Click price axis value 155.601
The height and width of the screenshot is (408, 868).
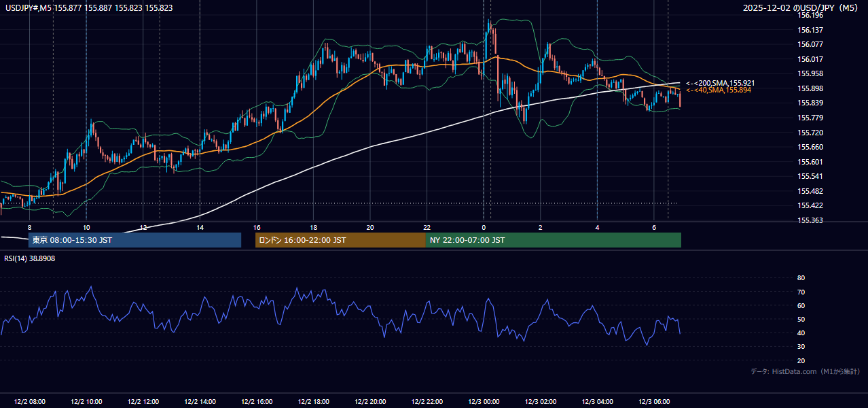click(x=810, y=162)
